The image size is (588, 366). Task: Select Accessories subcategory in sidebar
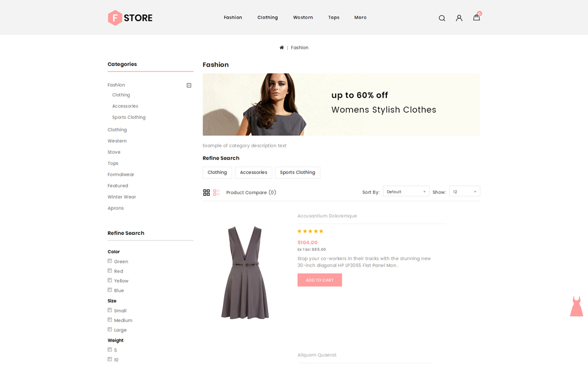coord(126,106)
